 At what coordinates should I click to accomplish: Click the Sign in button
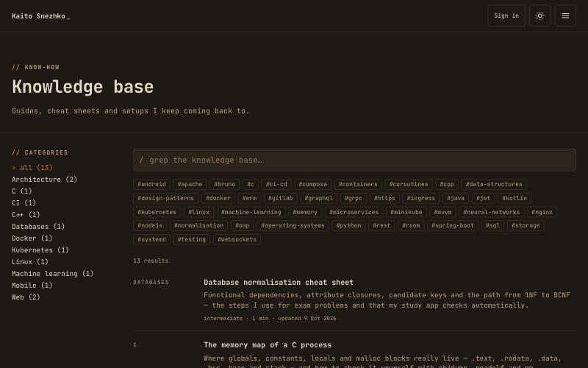click(x=506, y=15)
